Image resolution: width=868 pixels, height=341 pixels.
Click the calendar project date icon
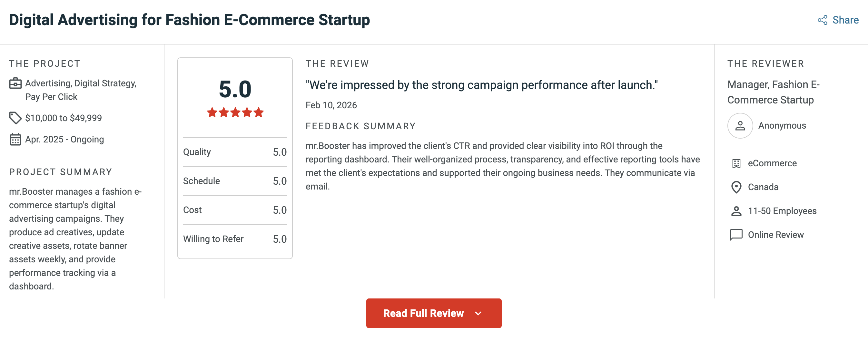[x=15, y=139]
